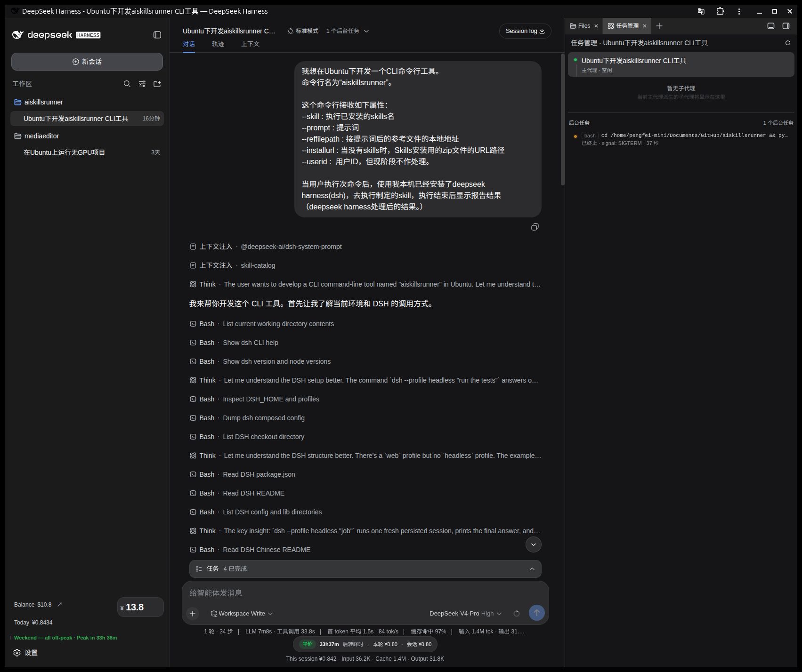Collapse the left sidebar with the panel icon
The width and height of the screenshot is (802, 672).
pyautogui.click(x=157, y=35)
